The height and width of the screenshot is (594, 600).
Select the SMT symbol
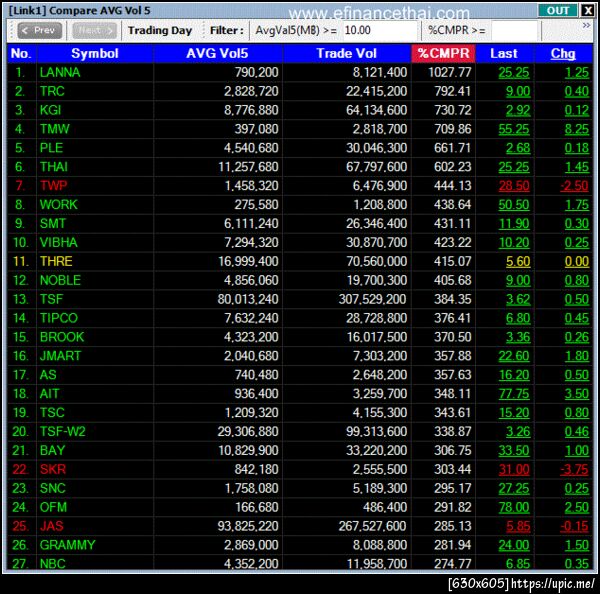53,224
